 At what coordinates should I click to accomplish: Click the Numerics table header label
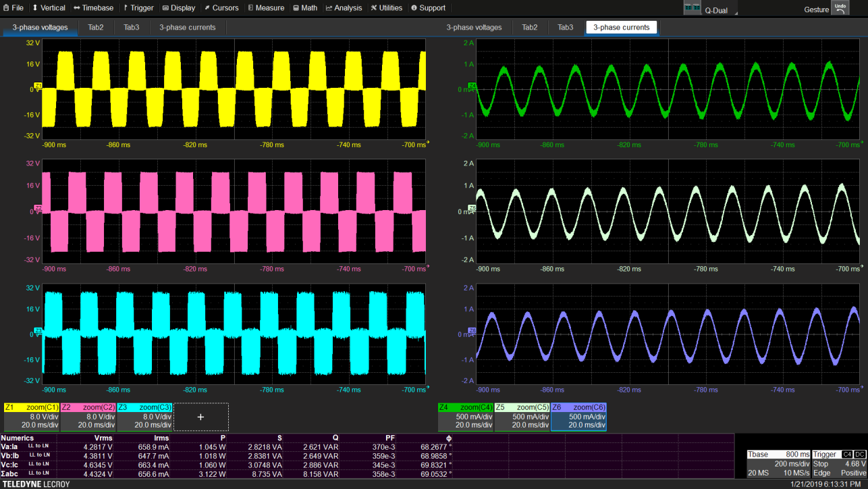click(x=18, y=438)
